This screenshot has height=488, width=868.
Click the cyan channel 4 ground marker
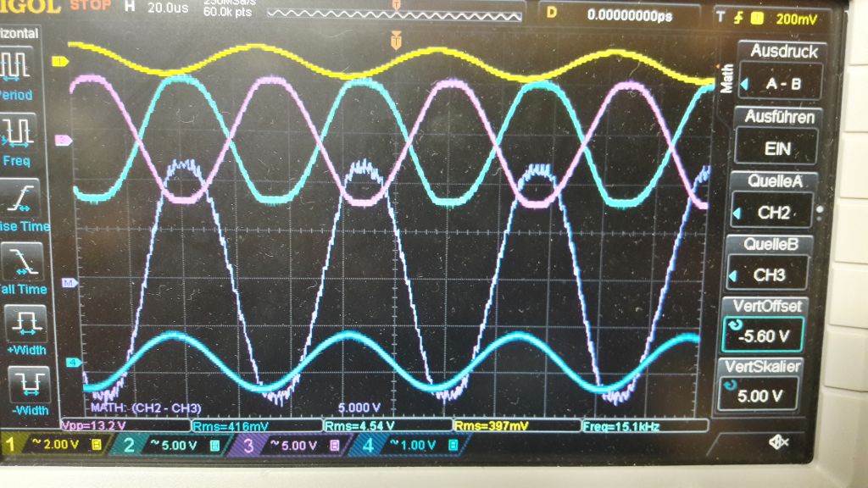coord(74,363)
